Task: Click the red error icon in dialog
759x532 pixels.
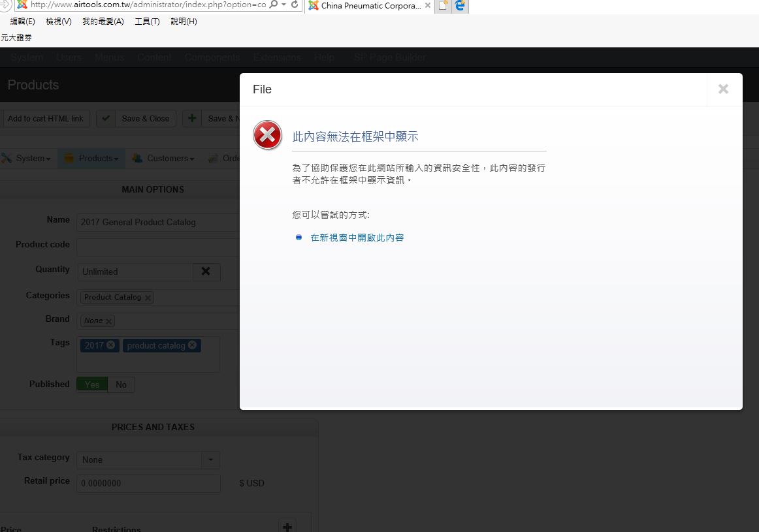Action: (267, 135)
